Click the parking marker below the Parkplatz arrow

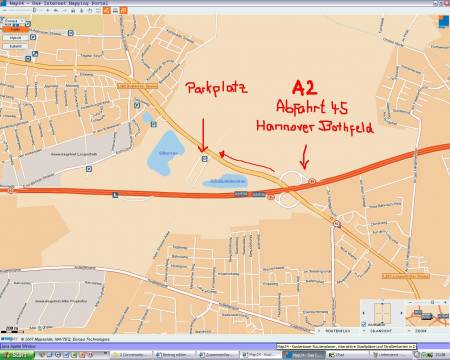pos(204,159)
